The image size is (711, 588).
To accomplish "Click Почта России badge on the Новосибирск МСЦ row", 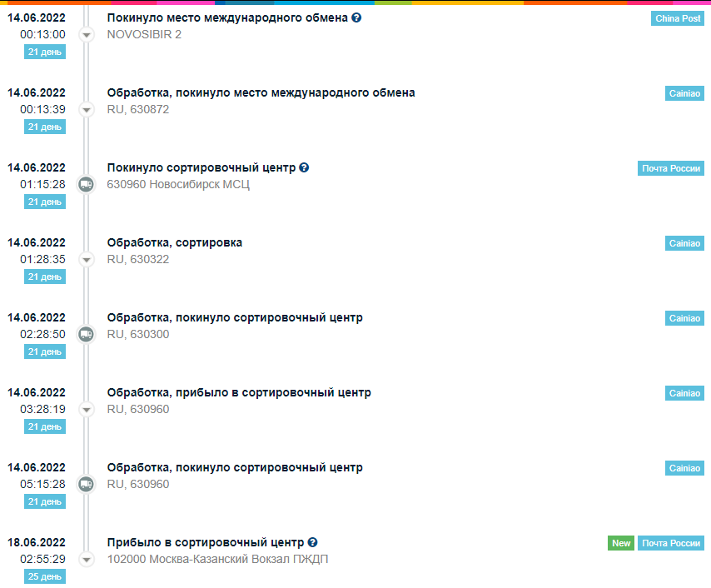I will [x=671, y=168].
